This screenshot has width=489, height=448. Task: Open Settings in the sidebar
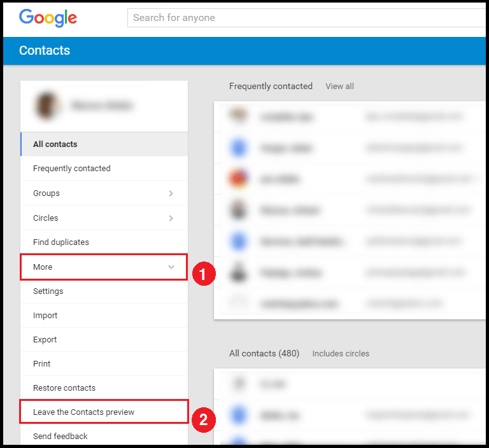pyautogui.click(x=104, y=291)
